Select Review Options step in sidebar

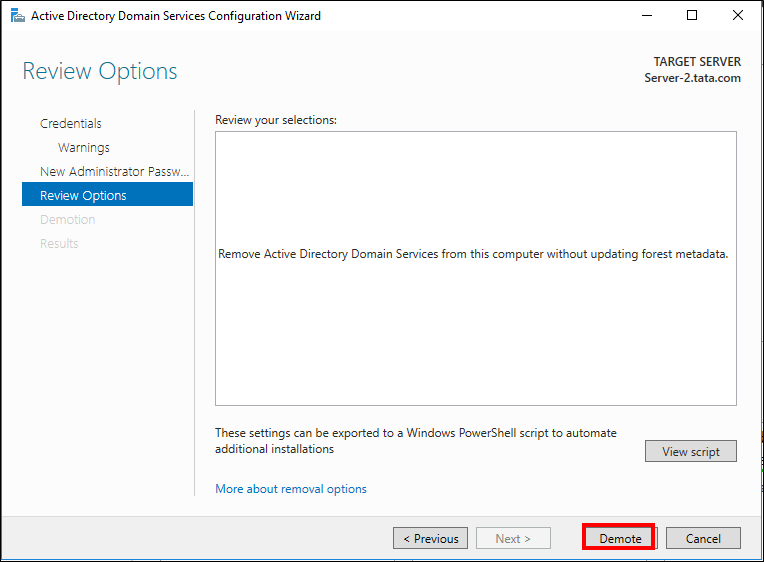[107, 194]
